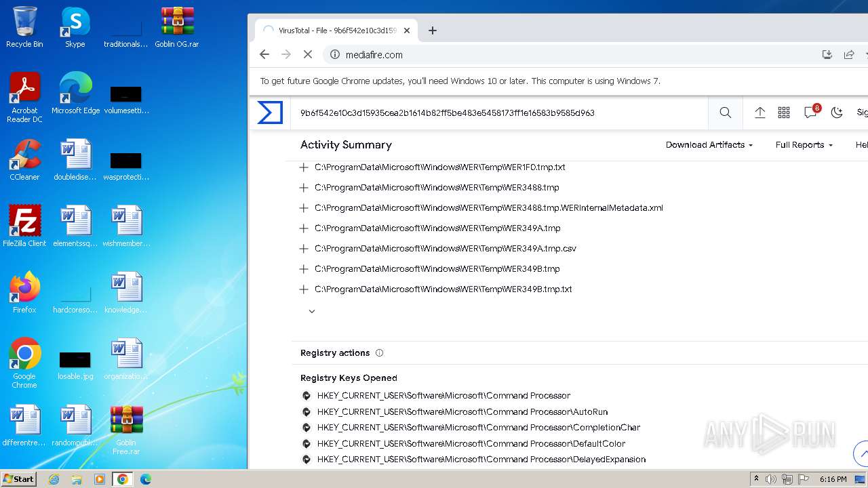This screenshot has width=868, height=488.
Task: Open VirusTotal notifications with badge
Action: pos(811,112)
